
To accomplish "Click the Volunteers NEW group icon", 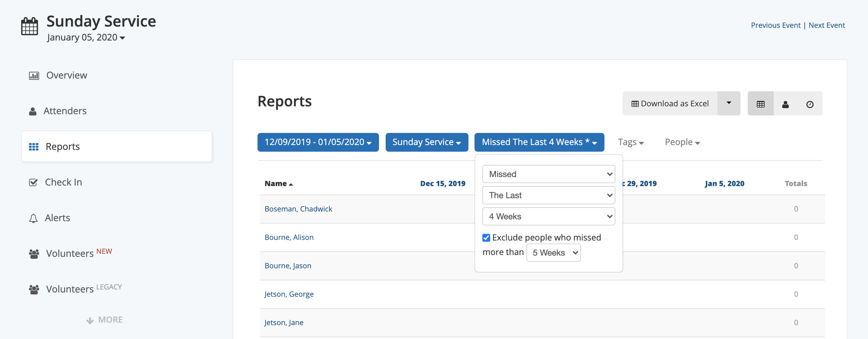I will [x=34, y=254].
